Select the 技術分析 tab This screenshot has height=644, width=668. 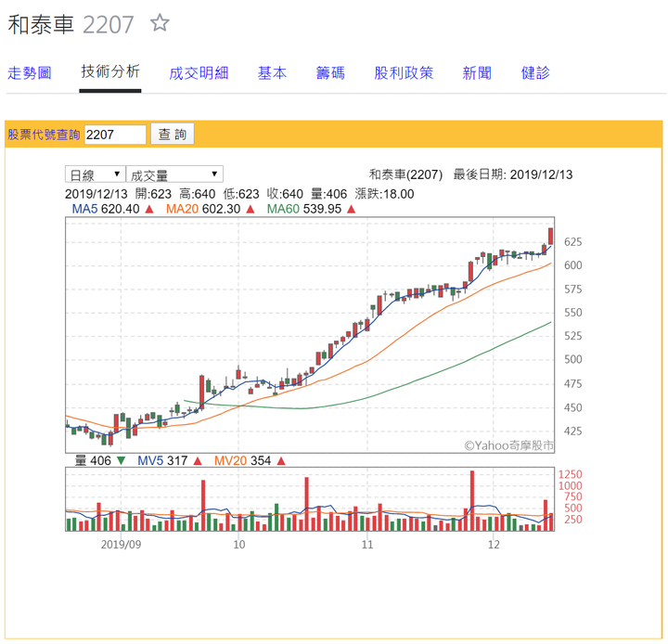(x=110, y=71)
